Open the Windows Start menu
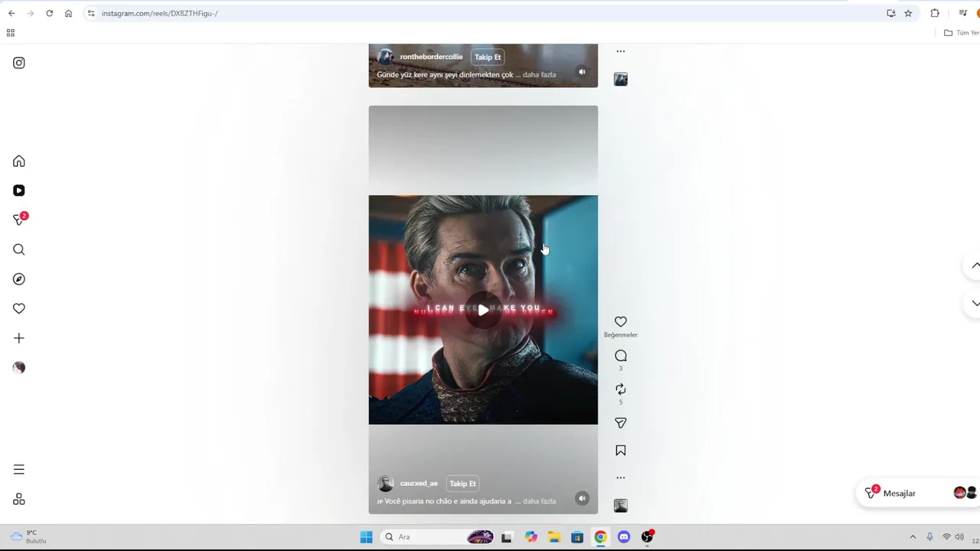980x551 pixels. tap(366, 536)
